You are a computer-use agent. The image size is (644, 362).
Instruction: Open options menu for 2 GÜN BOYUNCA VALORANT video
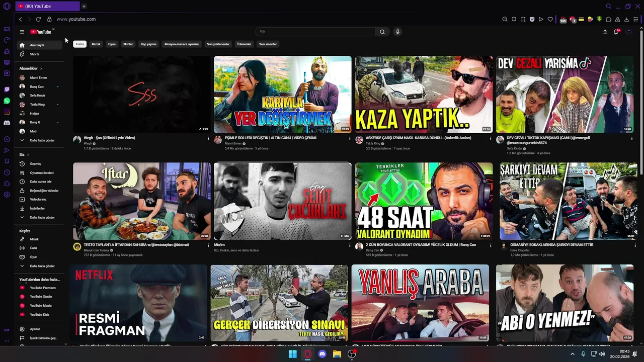click(491, 245)
